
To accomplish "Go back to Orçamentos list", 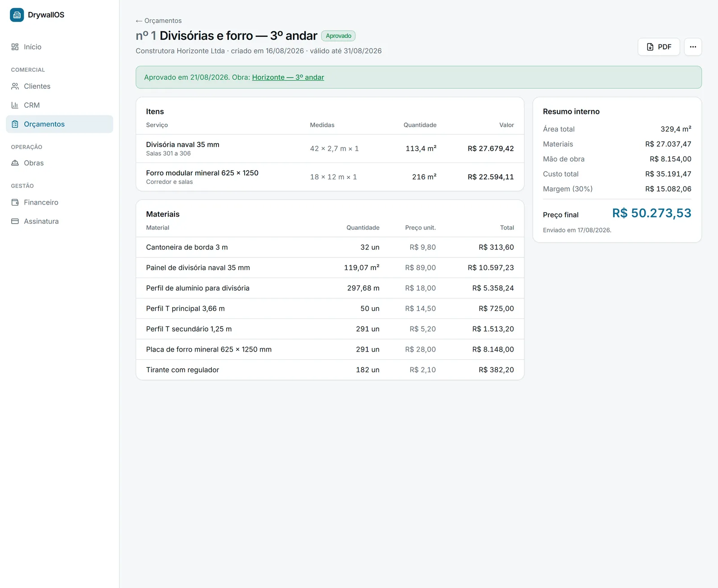I will point(158,21).
